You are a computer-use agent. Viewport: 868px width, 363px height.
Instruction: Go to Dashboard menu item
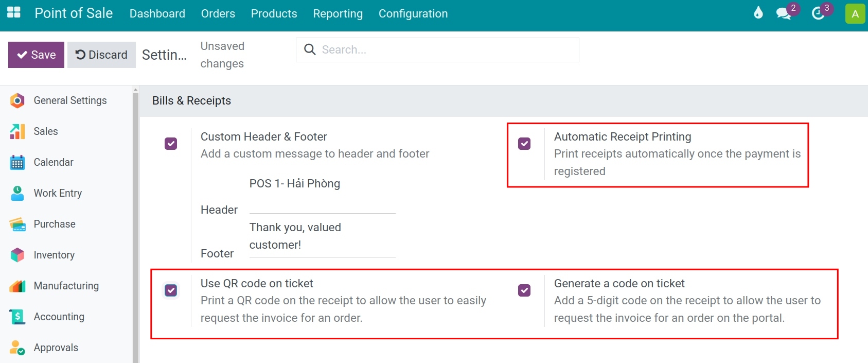[157, 14]
